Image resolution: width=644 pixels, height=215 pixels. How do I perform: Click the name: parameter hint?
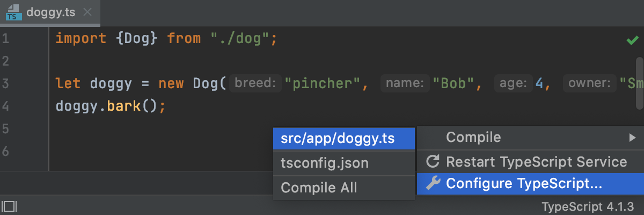tap(405, 83)
